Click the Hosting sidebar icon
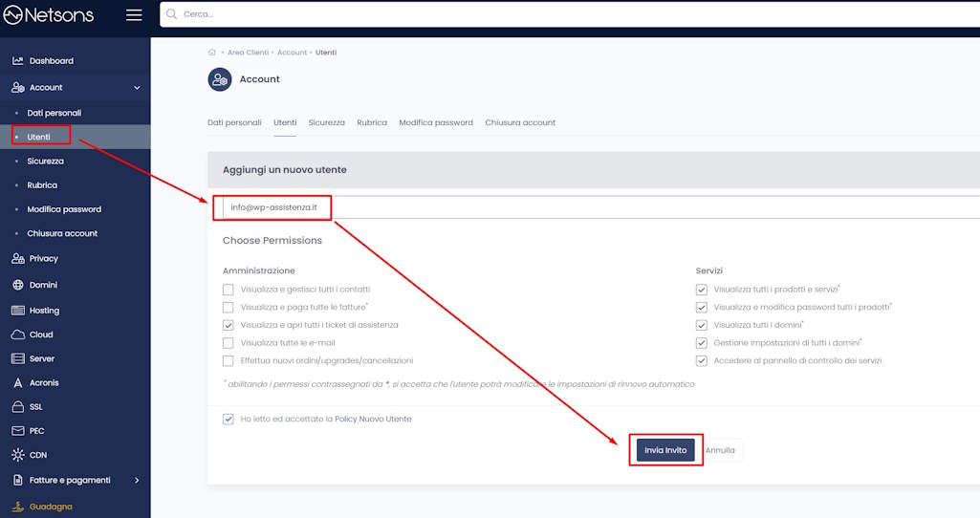This screenshot has width=980, height=518. coord(17,311)
